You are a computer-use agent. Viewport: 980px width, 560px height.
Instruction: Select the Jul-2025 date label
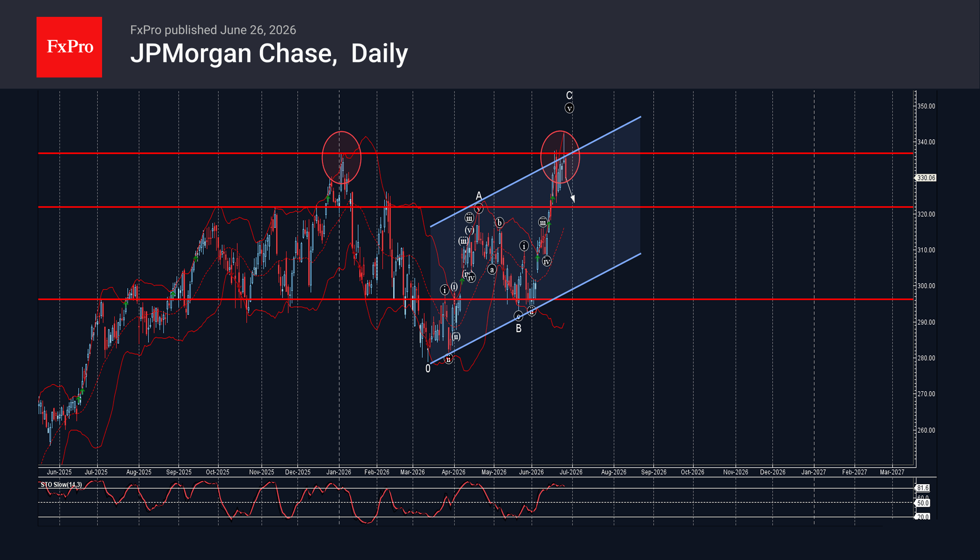tap(96, 472)
